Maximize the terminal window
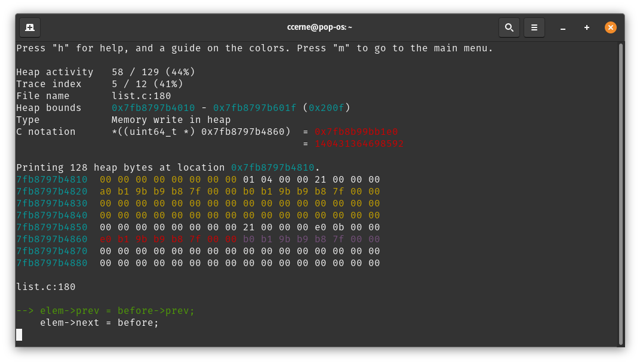Viewport: 640px width, 364px height. (x=586, y=27)
